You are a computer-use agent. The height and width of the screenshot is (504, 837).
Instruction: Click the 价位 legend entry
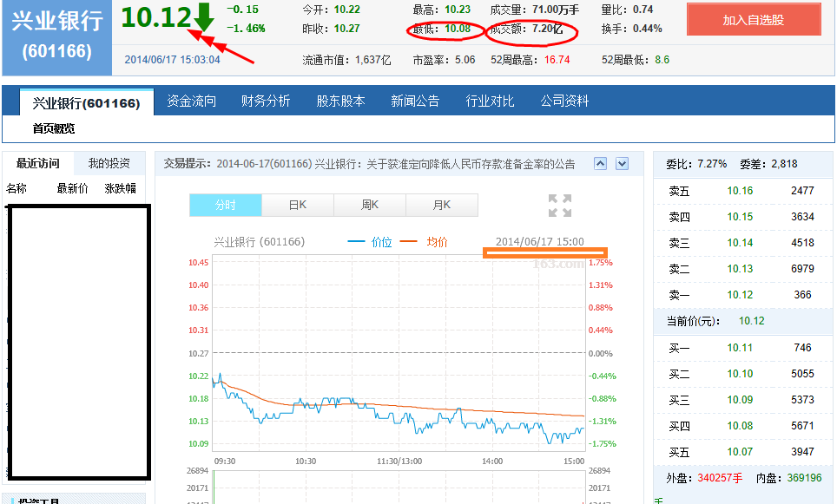(369, 242)
